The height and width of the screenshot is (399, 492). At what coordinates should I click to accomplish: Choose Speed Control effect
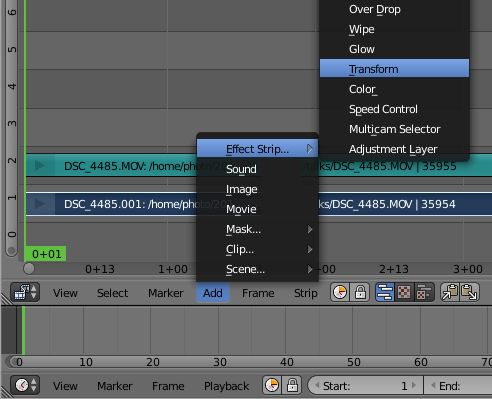coord(394,109)
